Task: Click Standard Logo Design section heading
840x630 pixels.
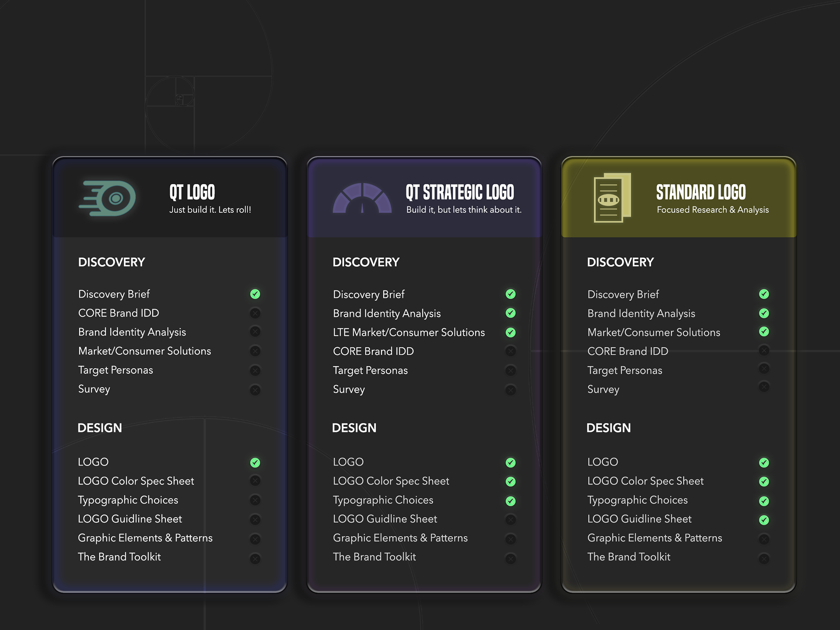Action: [608, 428]
